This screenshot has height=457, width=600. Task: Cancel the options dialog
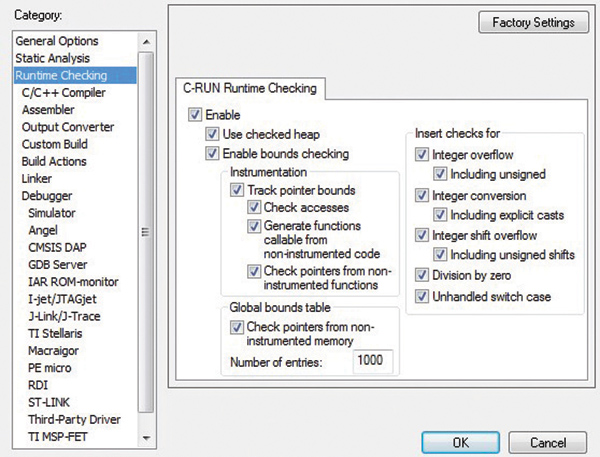coord(547,442)
